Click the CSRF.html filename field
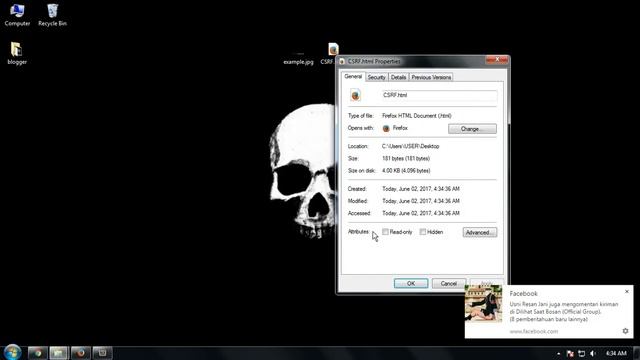The width and height of the screenshot is (640, 360). click(439, 96)
